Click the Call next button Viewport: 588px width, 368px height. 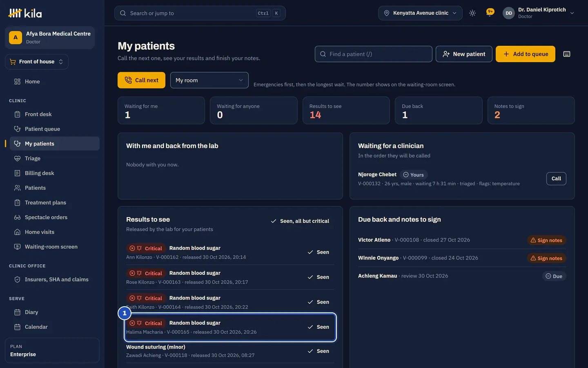point(141,80)
